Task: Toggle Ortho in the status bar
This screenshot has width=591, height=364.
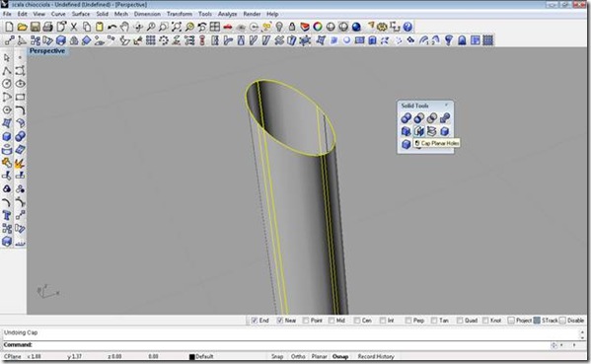Action: pyautogui.click(x=298, y=356)
